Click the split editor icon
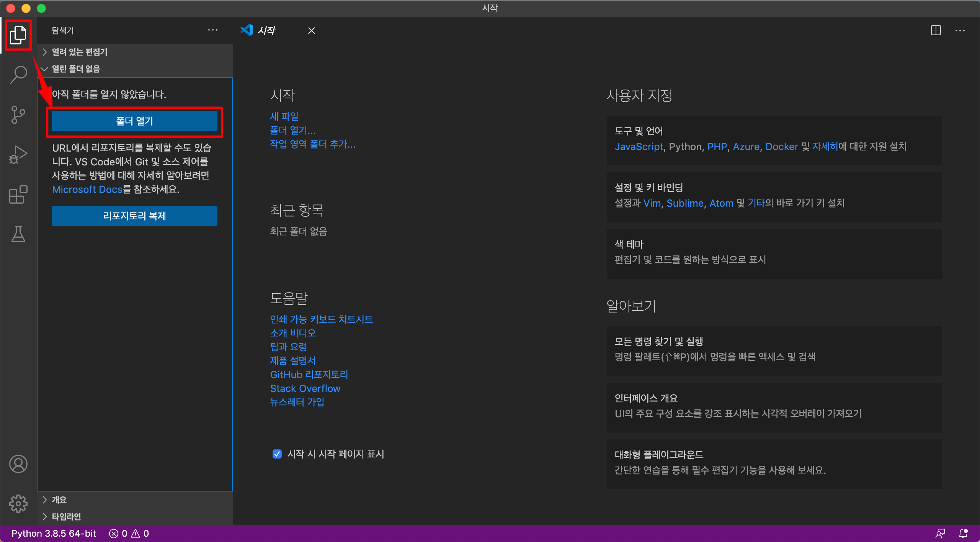980x542 pixels. (x=936, y=31)
